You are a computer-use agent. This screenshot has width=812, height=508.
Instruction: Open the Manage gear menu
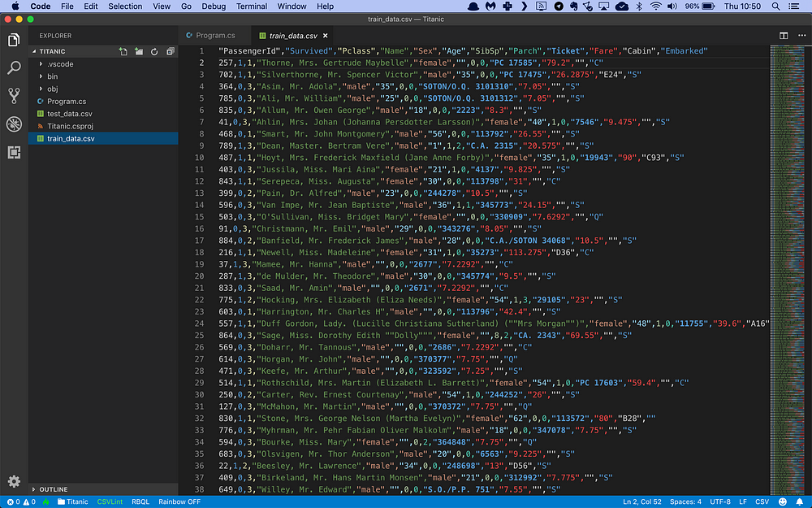(14, 481)
